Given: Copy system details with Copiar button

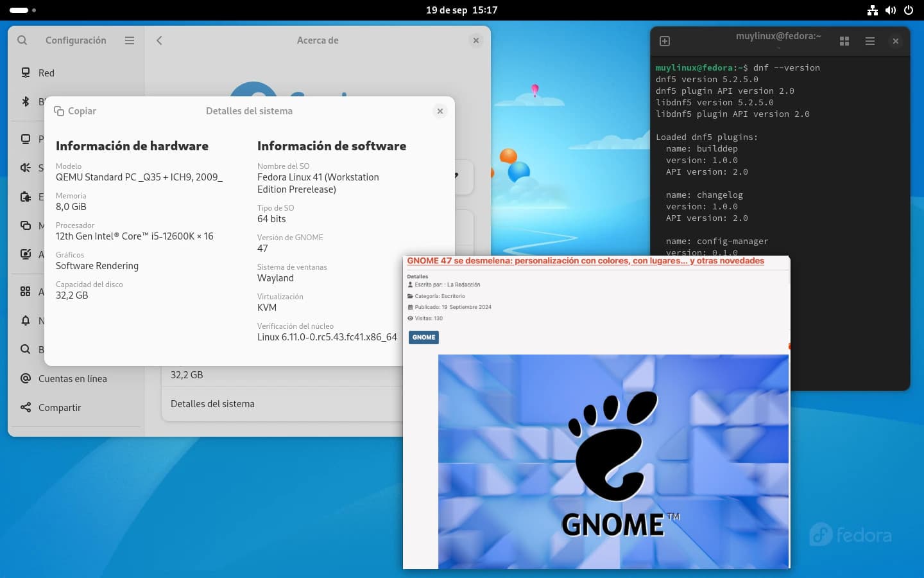Looking at the screenshot, I should 75,111.
